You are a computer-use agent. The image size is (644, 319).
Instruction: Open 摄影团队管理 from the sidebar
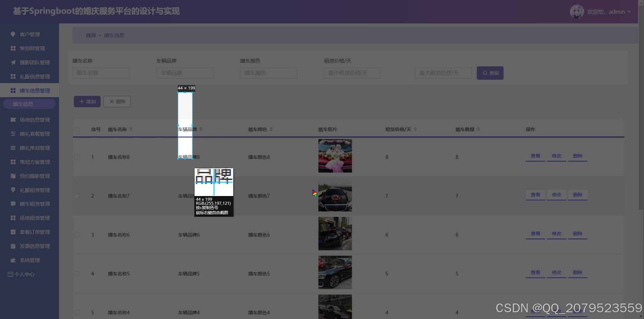(35, 62)
